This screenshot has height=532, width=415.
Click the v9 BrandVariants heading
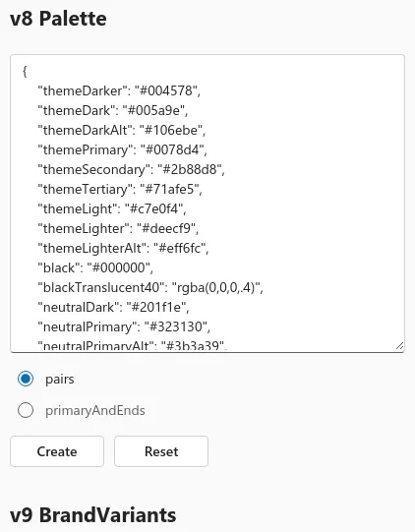tap(93, 515)
